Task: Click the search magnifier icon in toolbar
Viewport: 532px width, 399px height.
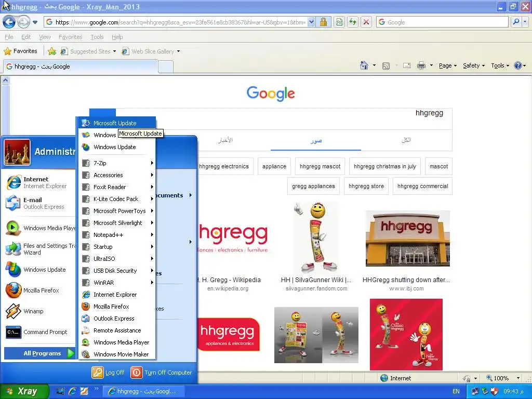Action: click(516, 22)
